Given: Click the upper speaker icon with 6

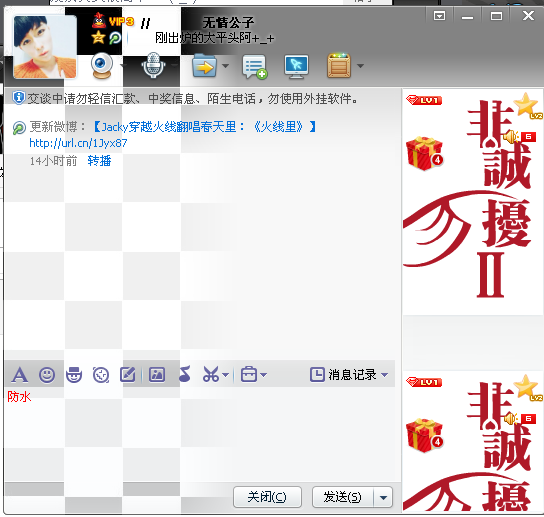Looking at the screenshot, I should click(x=519, y=137).
